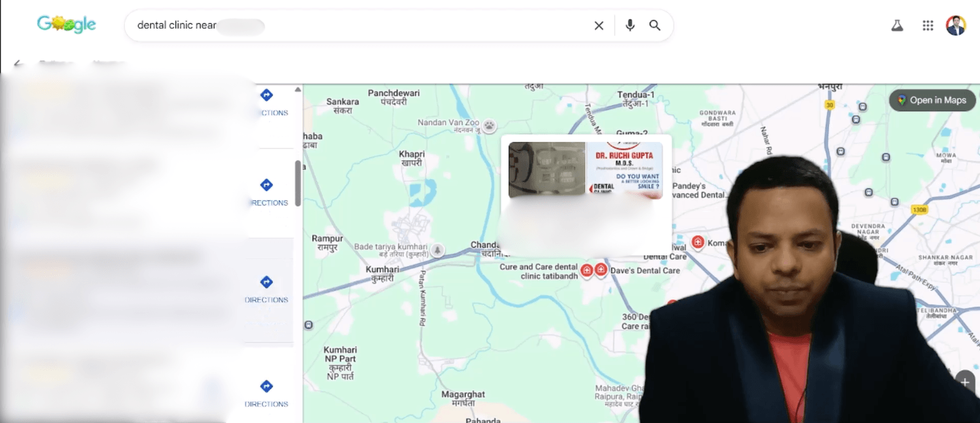This screenshot has height=423, width=980.
Task: Click the 'Mowa' map label
Action: click(946, 159)
